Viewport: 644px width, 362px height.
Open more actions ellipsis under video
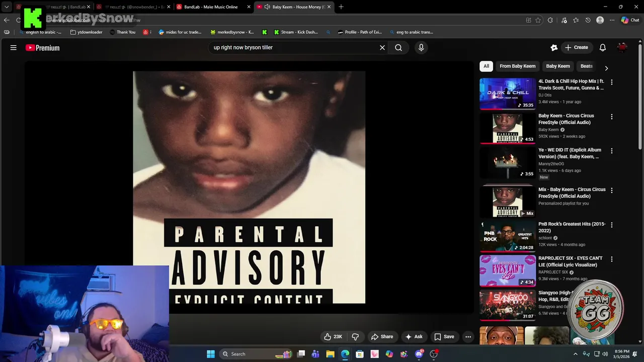point(468,337)
